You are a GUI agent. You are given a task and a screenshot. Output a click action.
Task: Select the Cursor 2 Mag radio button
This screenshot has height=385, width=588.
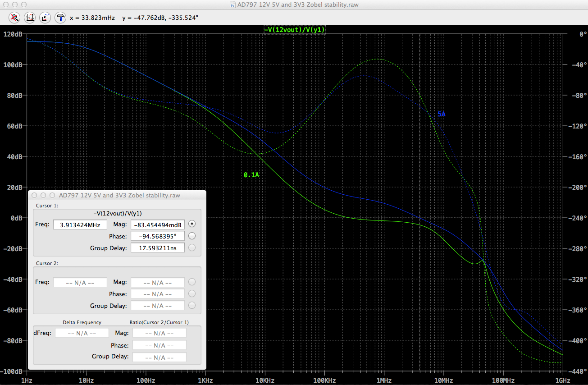pos(192,282)
